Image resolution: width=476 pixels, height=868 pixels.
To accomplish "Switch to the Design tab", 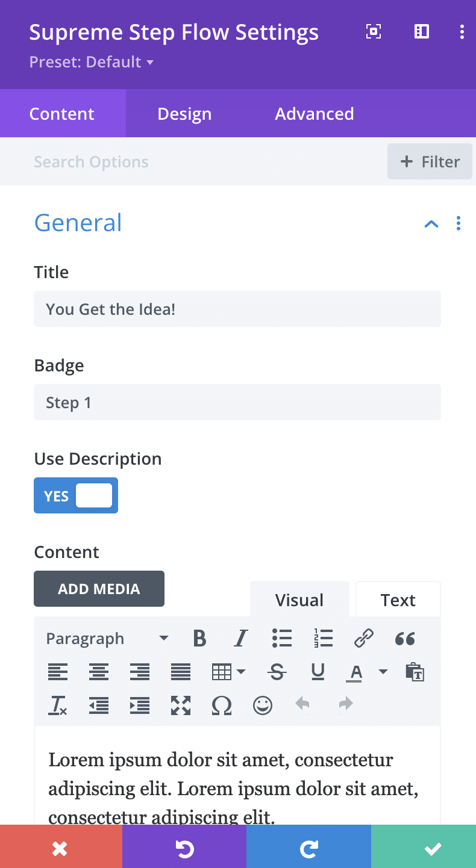I will 184,114.
